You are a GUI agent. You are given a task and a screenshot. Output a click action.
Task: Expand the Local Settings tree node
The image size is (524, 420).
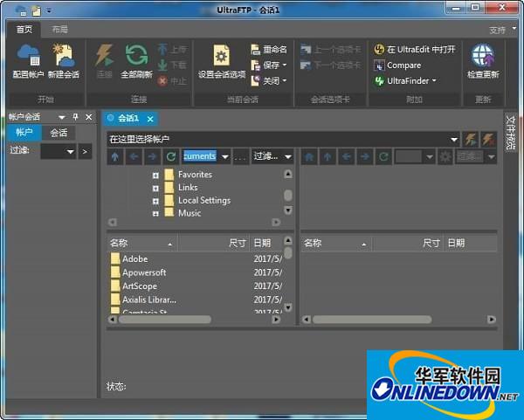[155, 201]
